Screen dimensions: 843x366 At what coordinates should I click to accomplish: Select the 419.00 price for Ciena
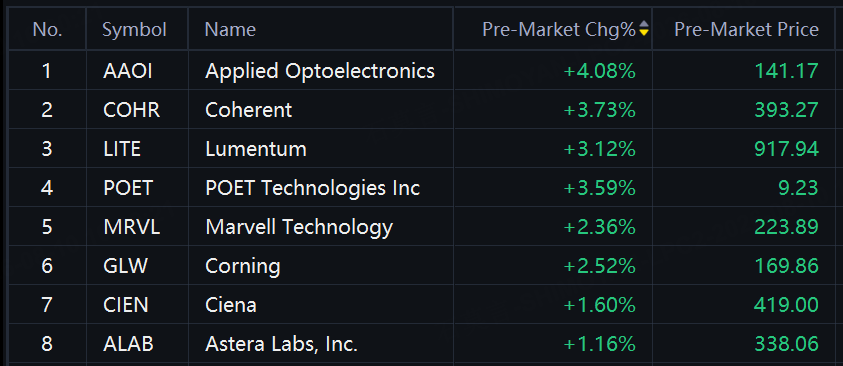(787, 305)
